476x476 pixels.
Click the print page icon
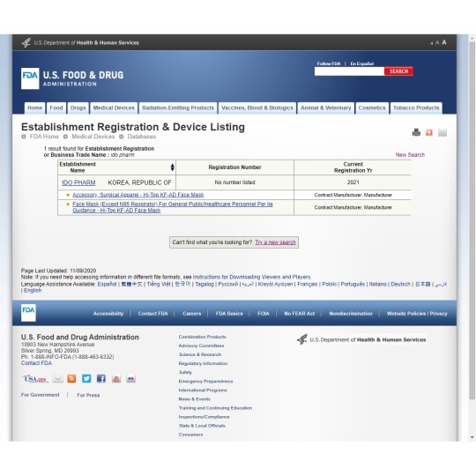(416, 132)
